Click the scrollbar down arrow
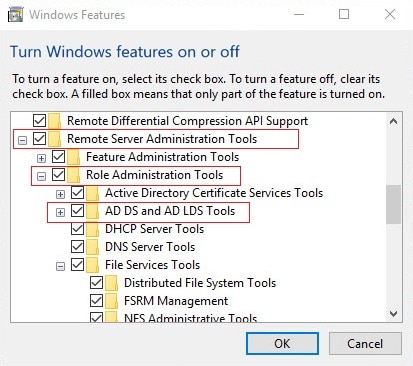The image size is (413, 366). tap(393, 314)
